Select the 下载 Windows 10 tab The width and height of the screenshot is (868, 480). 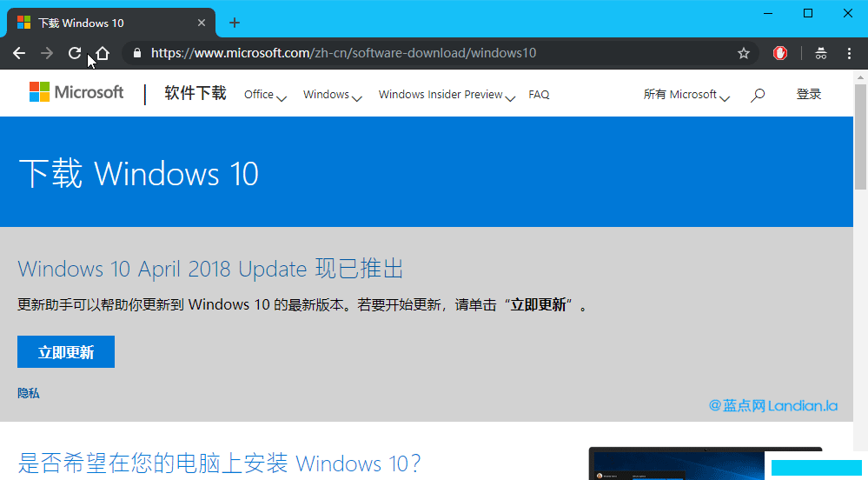110,23
